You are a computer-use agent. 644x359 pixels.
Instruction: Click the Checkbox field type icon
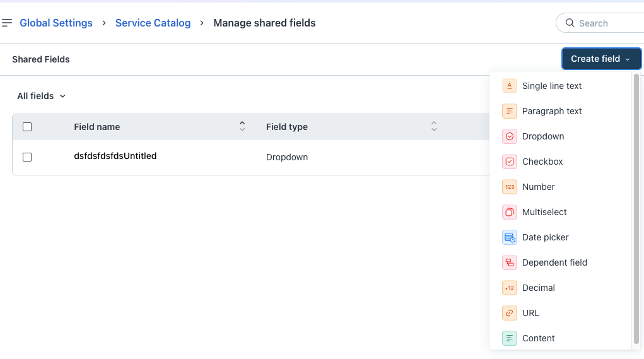point(509,162)
